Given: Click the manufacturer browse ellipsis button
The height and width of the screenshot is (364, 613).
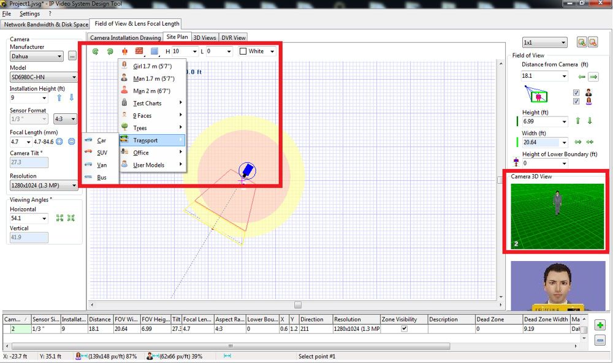Looking at the screenshot, I should tap(72, 56).
